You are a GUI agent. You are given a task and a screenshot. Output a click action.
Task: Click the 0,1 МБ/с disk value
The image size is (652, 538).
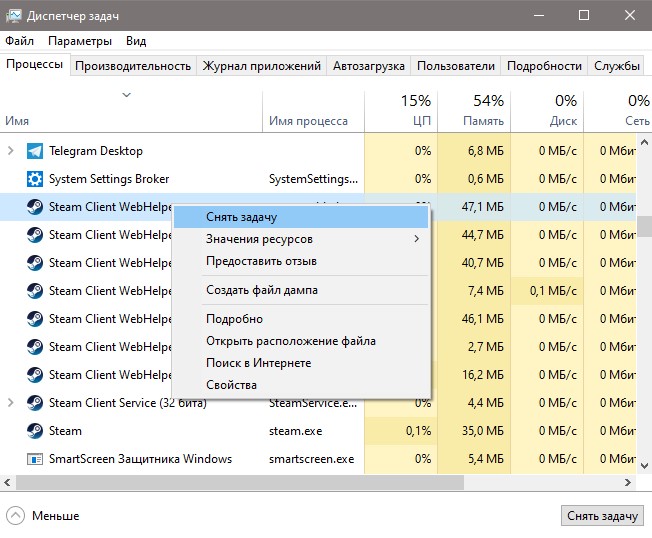(x=553, y=291)
